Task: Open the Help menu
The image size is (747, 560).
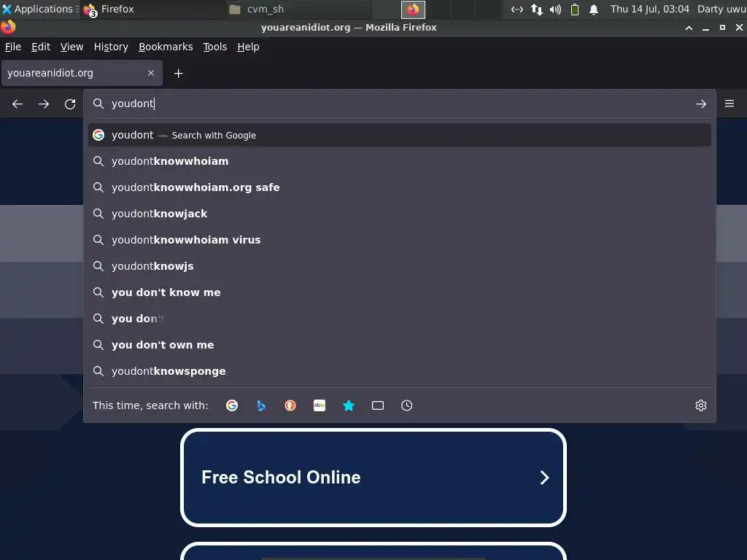Action: 248,47
